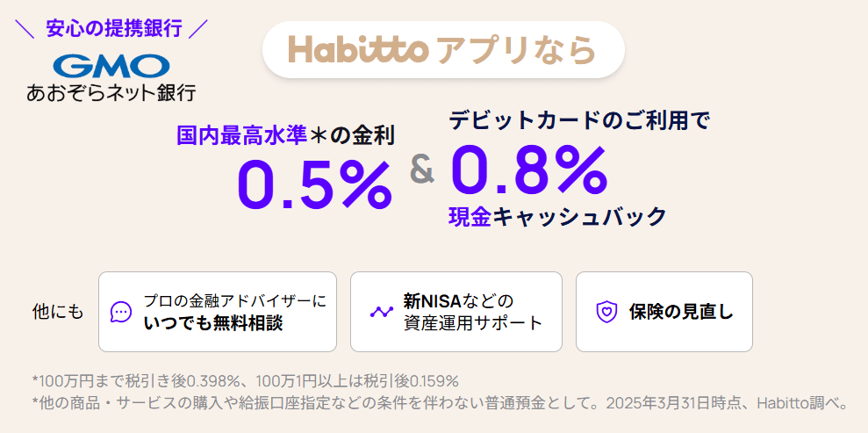Viewport: 868px width, 433px height.
Task: Click the blue GMO logo
Action: pyautogui.click(x=111, y=65)
